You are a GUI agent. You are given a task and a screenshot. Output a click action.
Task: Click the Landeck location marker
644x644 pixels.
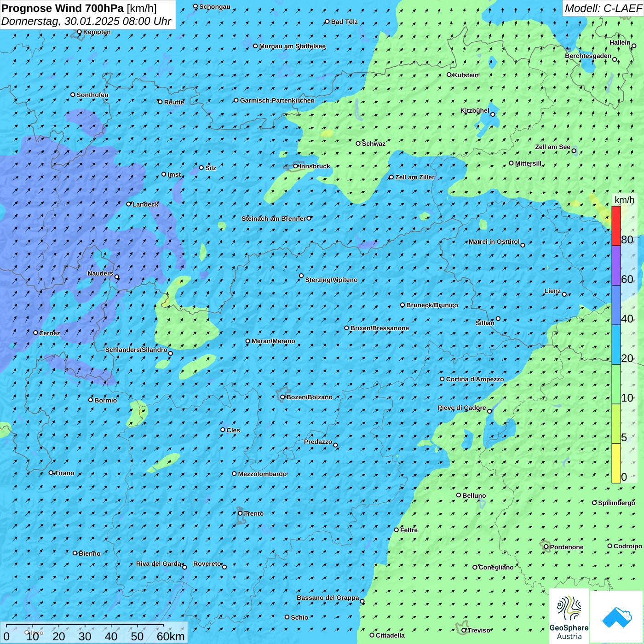point(129,204)
